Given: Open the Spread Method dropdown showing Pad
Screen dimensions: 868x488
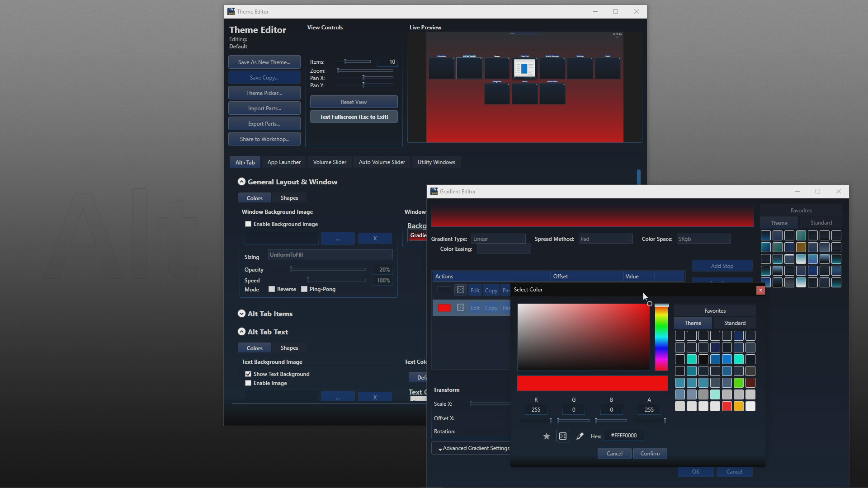Looking at the screenshot, I should click(605, 239).
